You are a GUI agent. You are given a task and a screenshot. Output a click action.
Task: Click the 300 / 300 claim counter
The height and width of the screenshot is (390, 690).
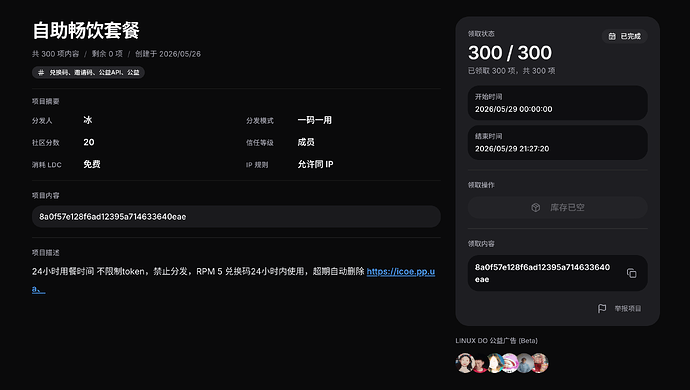510,53
